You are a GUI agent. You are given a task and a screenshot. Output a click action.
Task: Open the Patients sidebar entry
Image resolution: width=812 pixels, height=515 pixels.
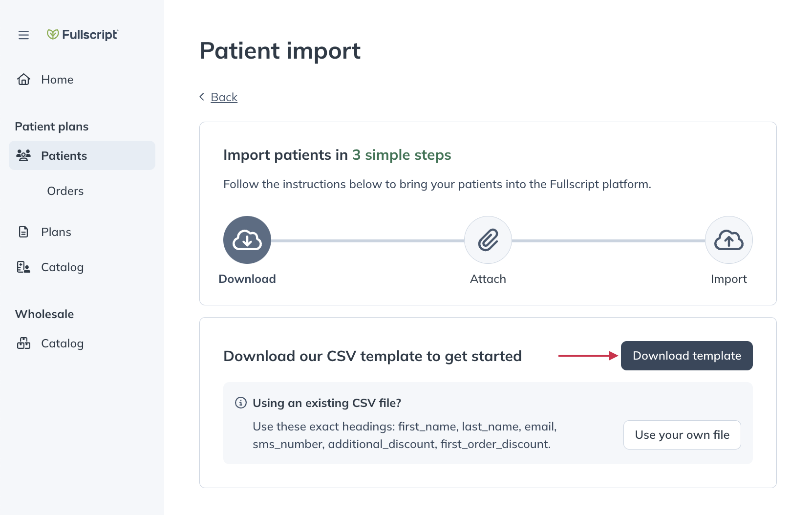pos(64,155)
